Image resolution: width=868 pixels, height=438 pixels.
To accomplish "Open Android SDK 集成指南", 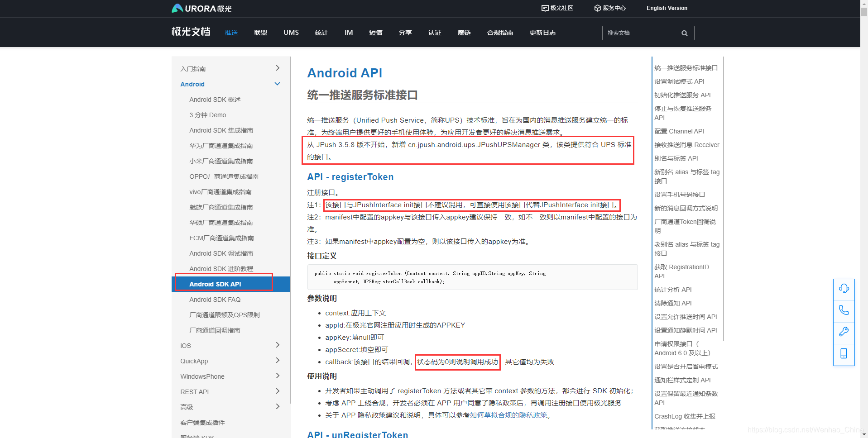I will tap(221, 130).
